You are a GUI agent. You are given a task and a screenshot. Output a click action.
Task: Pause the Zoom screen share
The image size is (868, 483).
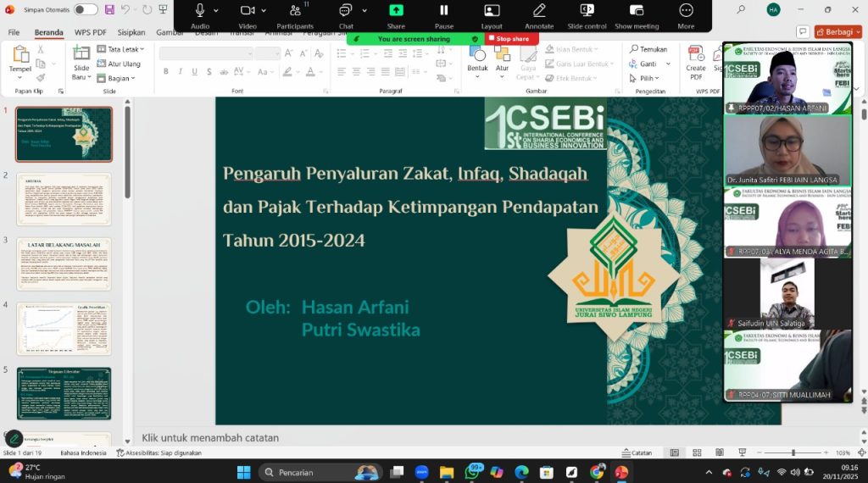pyautogui.click(x=443, y=14)
